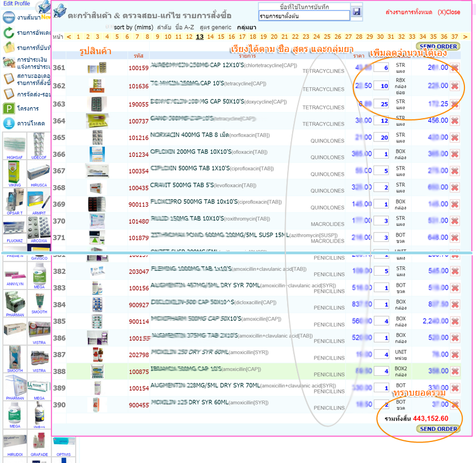
Task: Click product code 900455
Action: click(x=139, y=406)
